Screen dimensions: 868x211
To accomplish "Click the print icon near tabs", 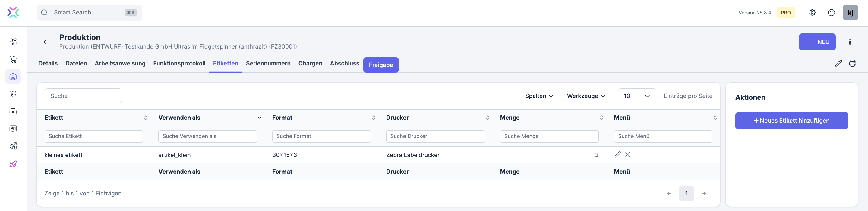I will tap(852, 63).
